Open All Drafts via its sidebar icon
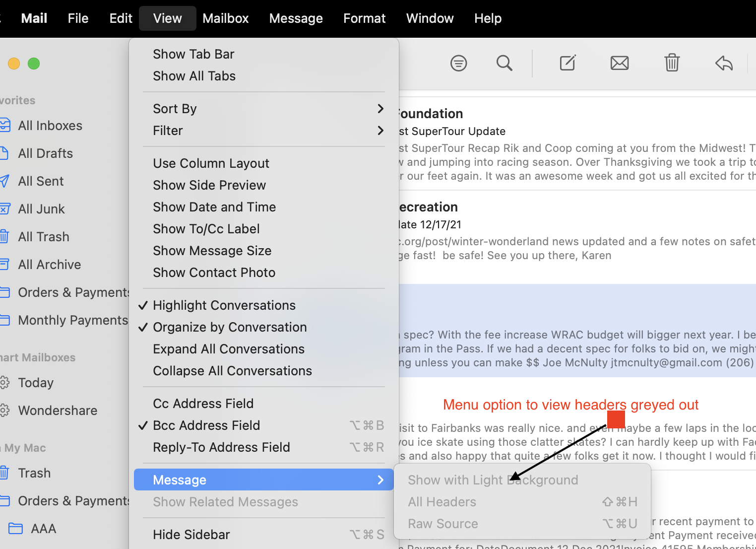The image size is (756, 549). pyautogui.click(x=5, y=153)
